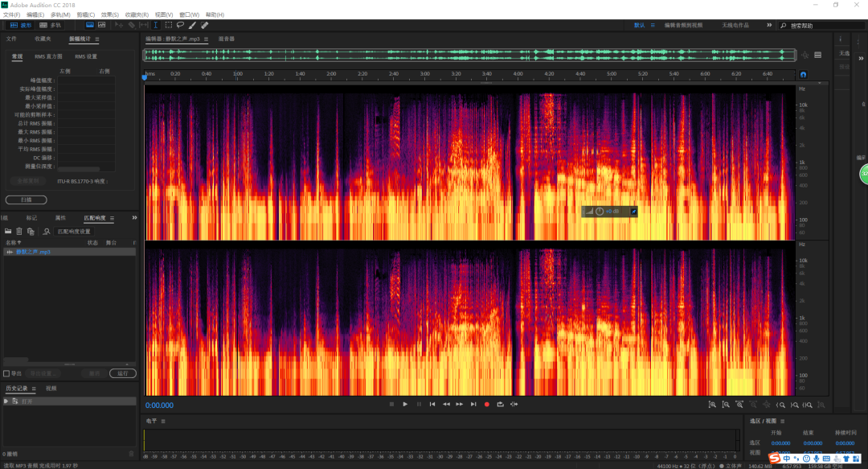Viewport: 868px width, 469px height.
Task: Click the Zoom Out Amplitude icon
Action: coord(726,405)
